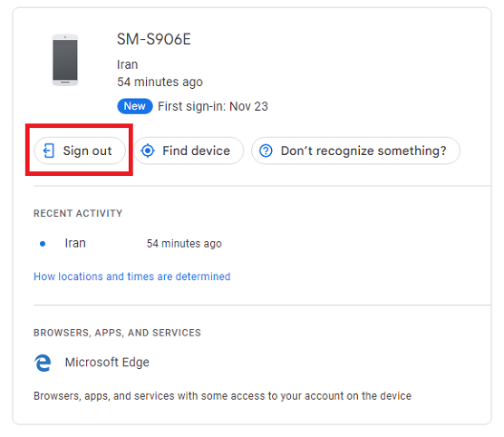Click Browsers, Apps, and Services heading

click(117, 333)
